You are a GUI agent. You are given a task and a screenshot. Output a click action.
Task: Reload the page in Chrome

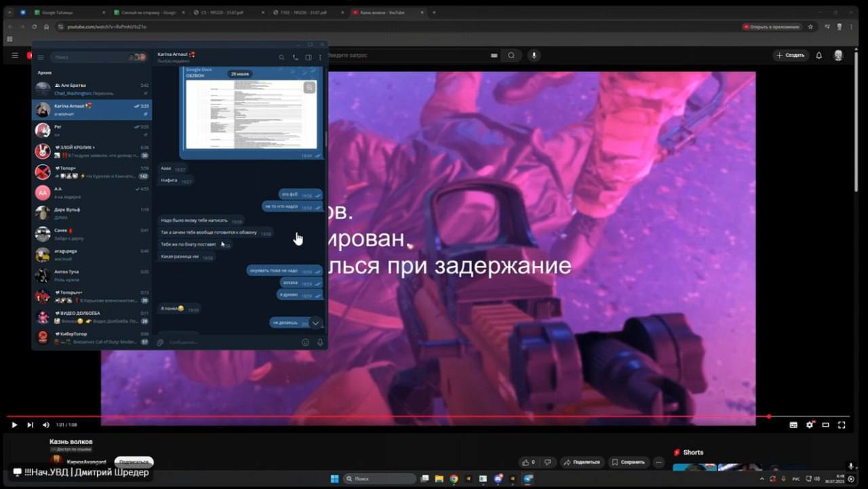point(35,26)
